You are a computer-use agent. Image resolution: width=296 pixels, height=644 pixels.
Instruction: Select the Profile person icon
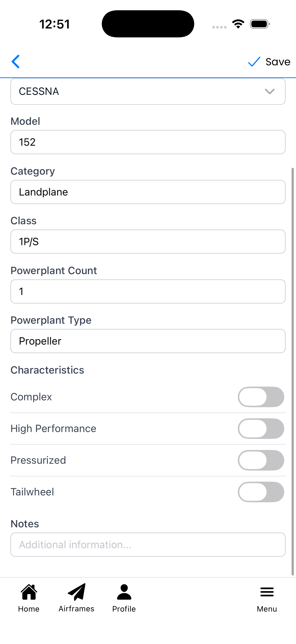click(x=124, y=591)
